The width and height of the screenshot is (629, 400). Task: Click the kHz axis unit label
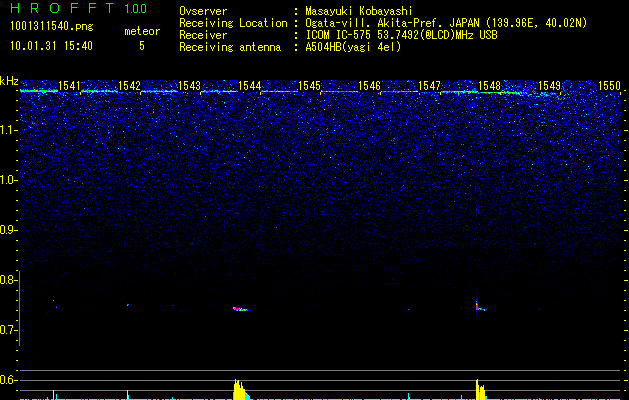[x=9, y=81]
